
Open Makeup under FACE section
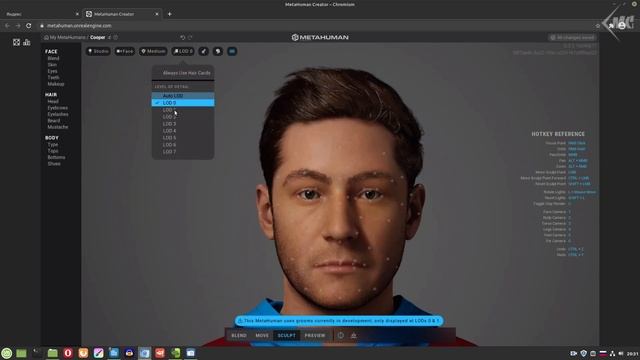pyautogui.click(x=56, y=84)
